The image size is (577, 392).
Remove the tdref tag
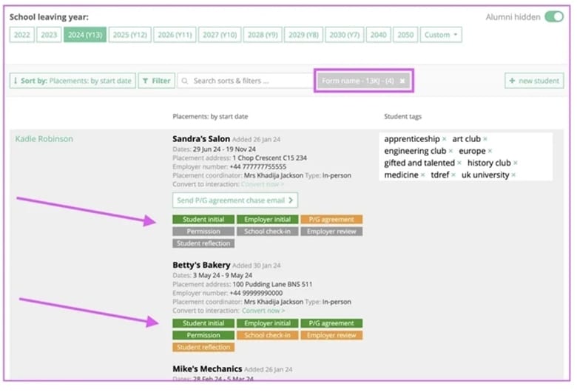pos(453,175)
